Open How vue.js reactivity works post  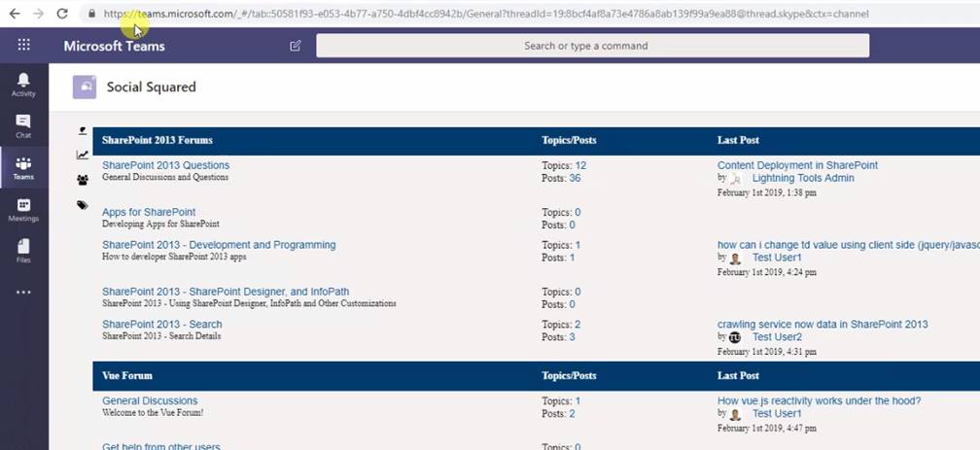click(x=820, y=400)
